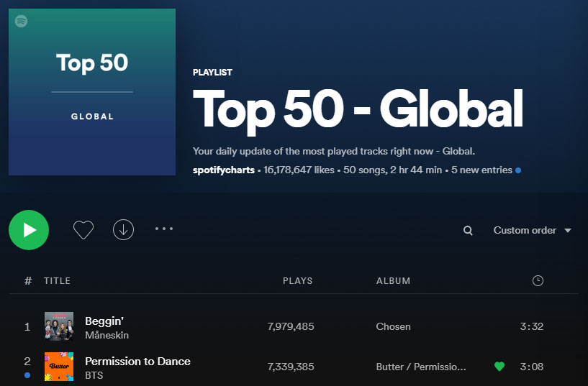The image size is (588, 386).
Task: Click the 3:32 duration for Beggin'
Action: pyautogui.click(x=531, y=326)
